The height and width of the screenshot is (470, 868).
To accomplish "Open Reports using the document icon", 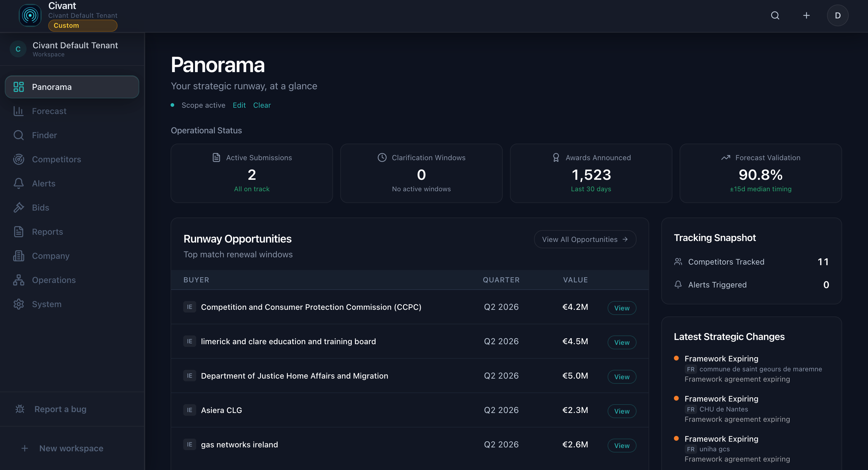I will pyautogui.click(x=18, y=232).
